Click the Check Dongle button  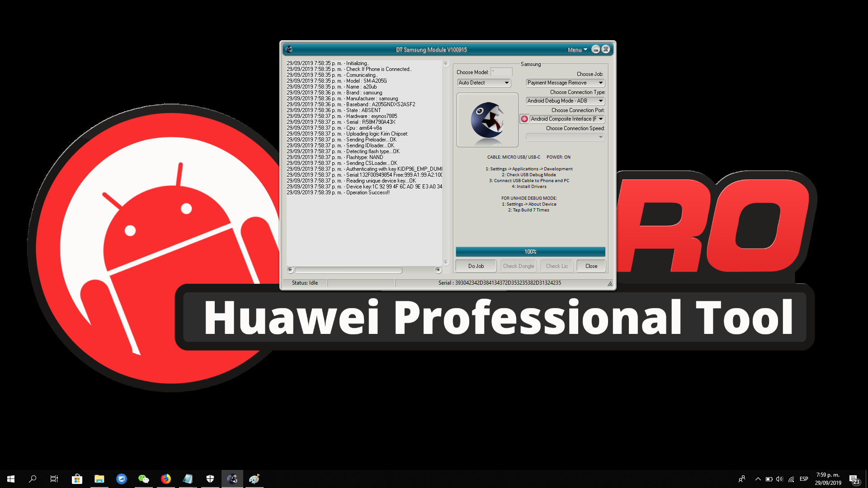tap(519, 266)
